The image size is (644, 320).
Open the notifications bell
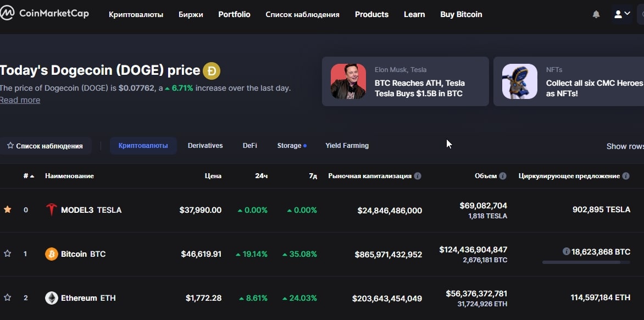tap(596, 14)
